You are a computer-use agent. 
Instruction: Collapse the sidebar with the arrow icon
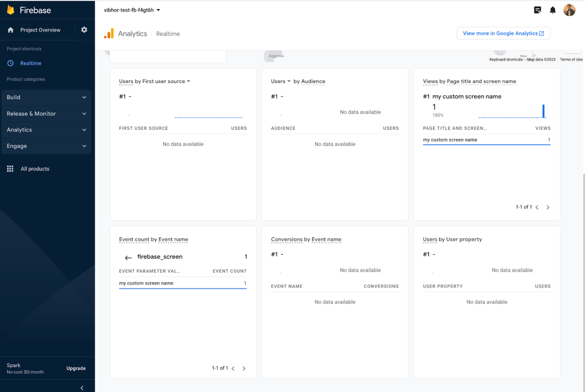82,387
